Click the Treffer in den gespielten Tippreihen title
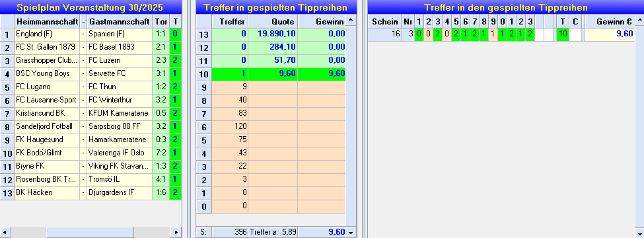This screenshot has height=238, width=644. point(505,7)
